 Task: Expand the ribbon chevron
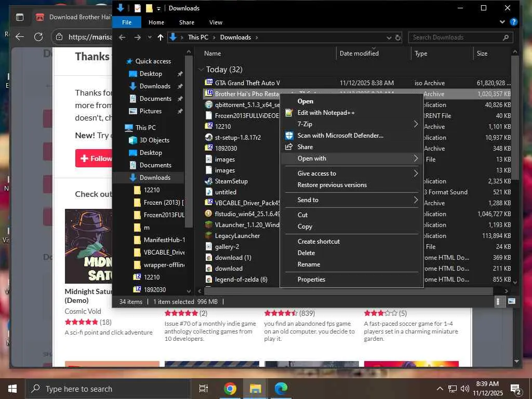coord(502,22)
